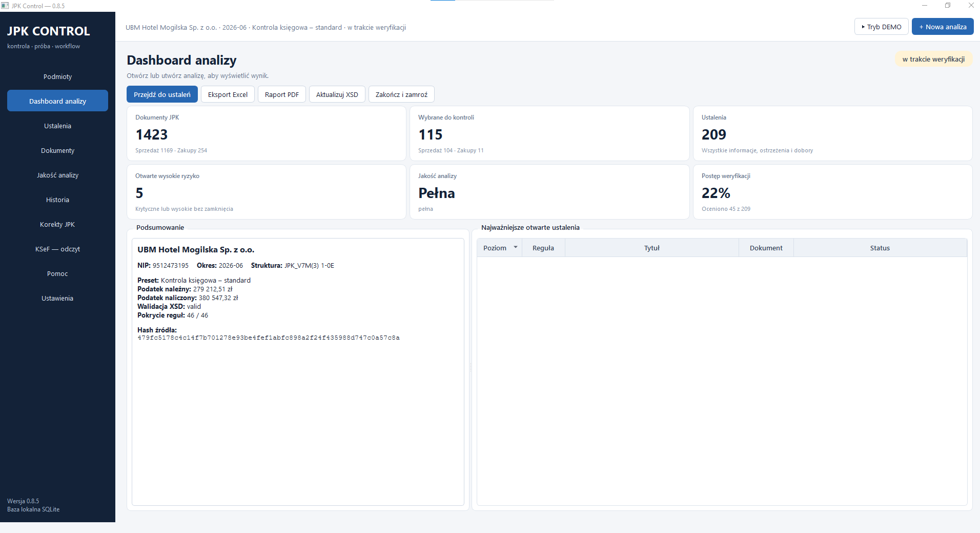The width and height of the screenshot is (980, 533).
Task: Click the 'w trakcie weryfikacji' status badge
Action: point(933,59)
